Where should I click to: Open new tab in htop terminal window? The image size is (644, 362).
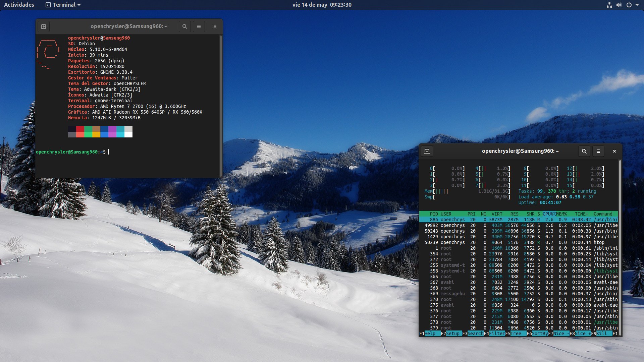point(427,151)
